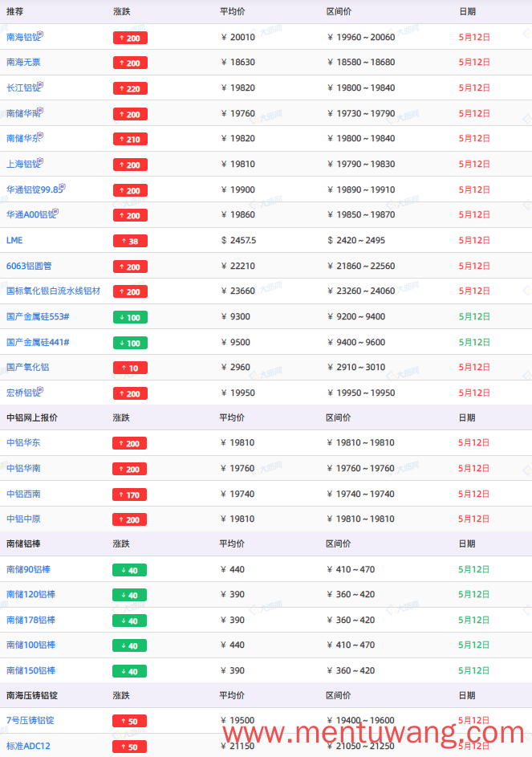532x757 pixels.
Task: Open the 国产金属硅441# link
Action: [x=38, y=342]
